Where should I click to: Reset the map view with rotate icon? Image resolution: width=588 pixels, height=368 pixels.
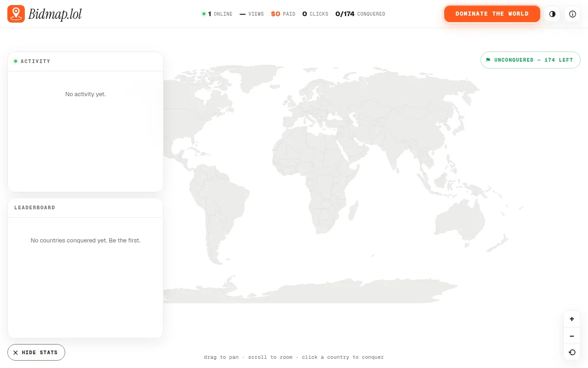(572, 352)
